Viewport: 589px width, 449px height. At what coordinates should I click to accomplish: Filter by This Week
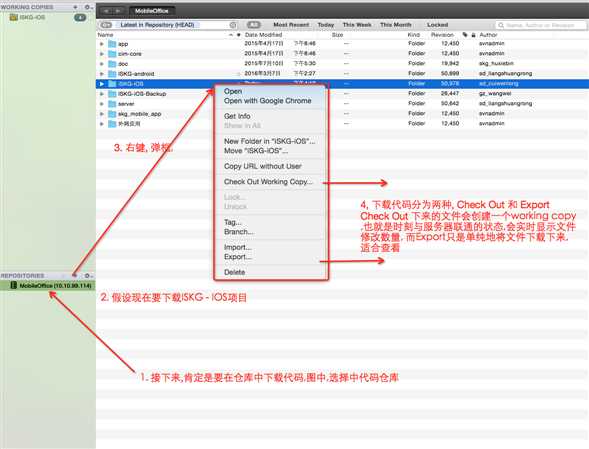point(357,25)
